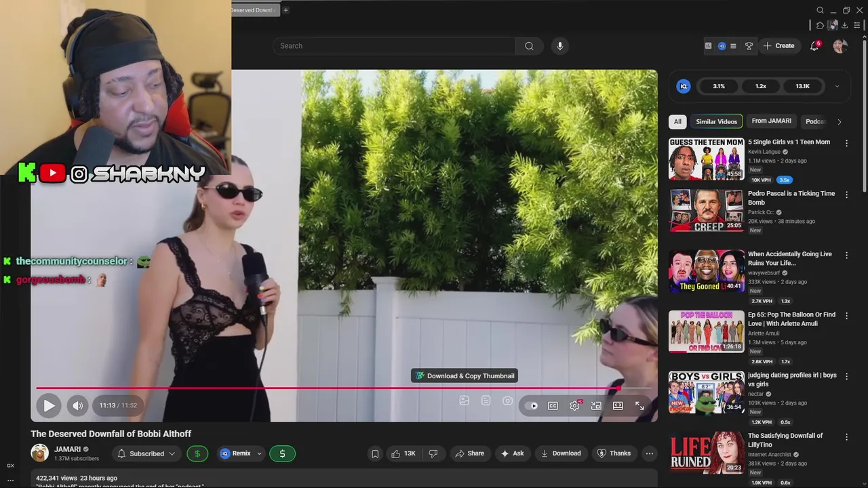Select the Similar Videos chip
The height and width of the screenshot is (488, 868).
pyautogui.click(x=716, y=121)
